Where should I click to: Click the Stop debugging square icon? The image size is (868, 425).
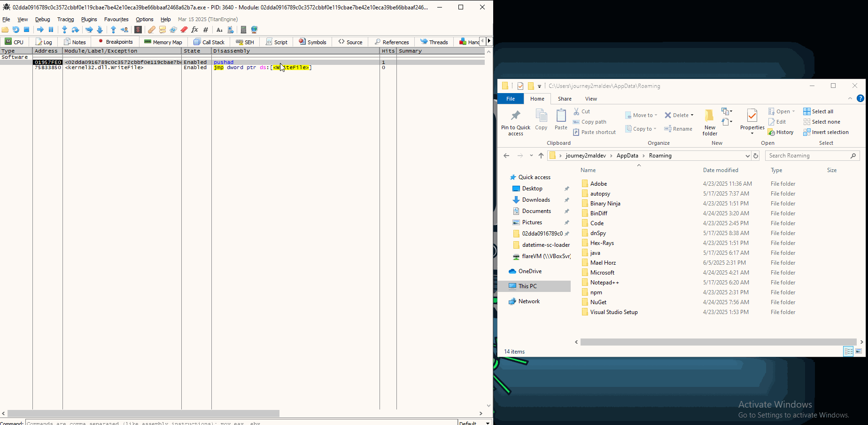tap(27, 30)
